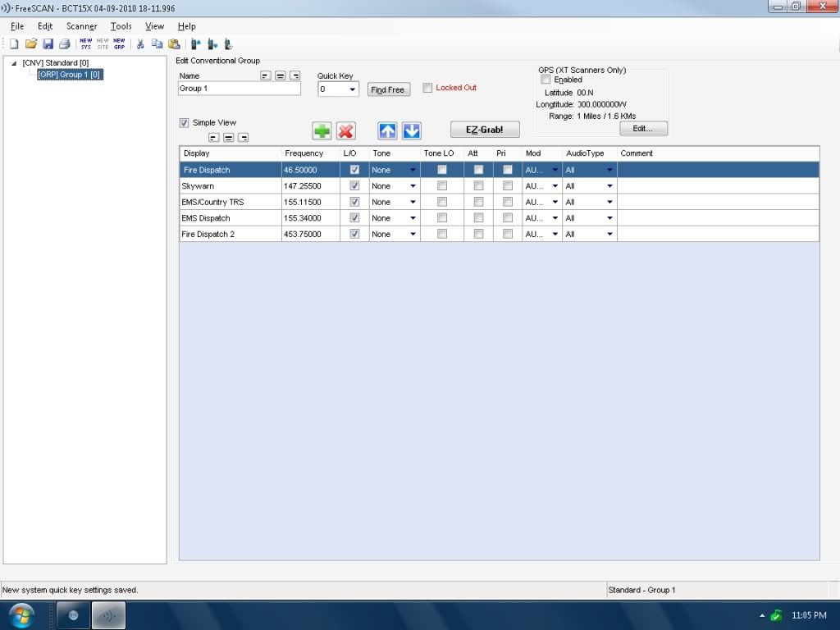Viewport: 840px width, 630px height.
Task: Toggle L/O checkbox for Skywarn row
Action: pyautogui.click(x=354, y=186)
